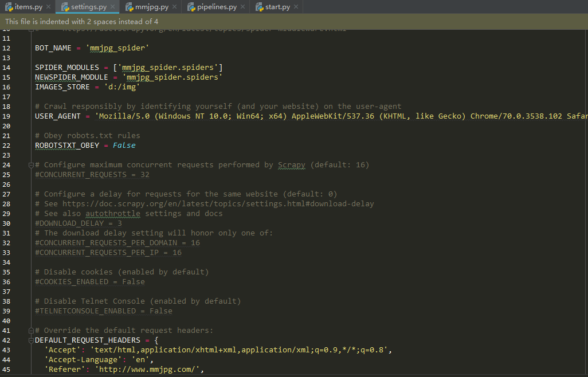Close the pipelines.py tab

tap(242, 7)
